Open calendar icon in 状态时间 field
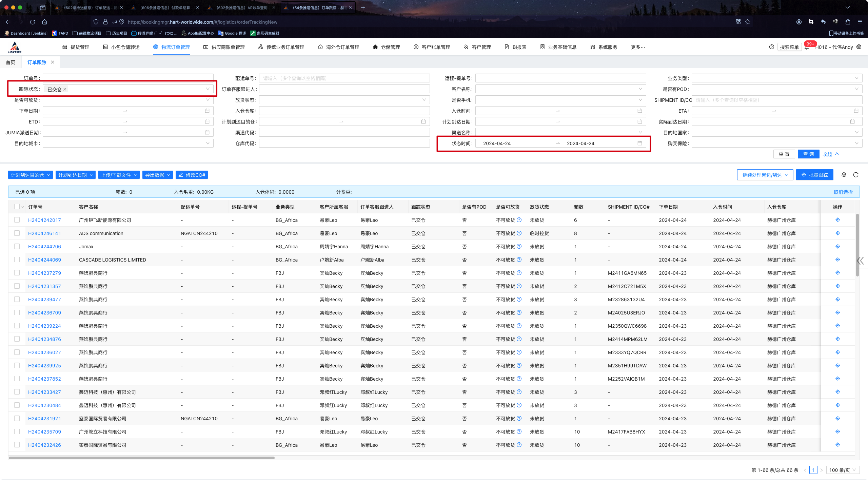The height and width of the screenshot is (480, 868). (x=640, y=143)
